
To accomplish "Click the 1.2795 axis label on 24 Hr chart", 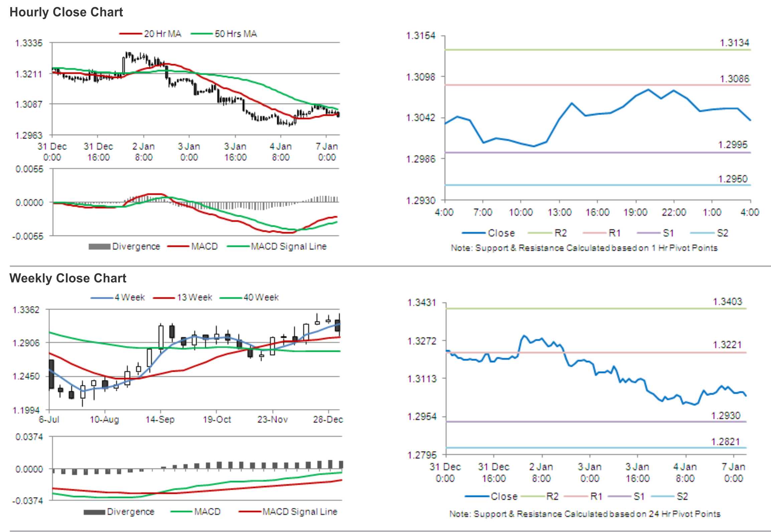I will click(x=422, y=455).
